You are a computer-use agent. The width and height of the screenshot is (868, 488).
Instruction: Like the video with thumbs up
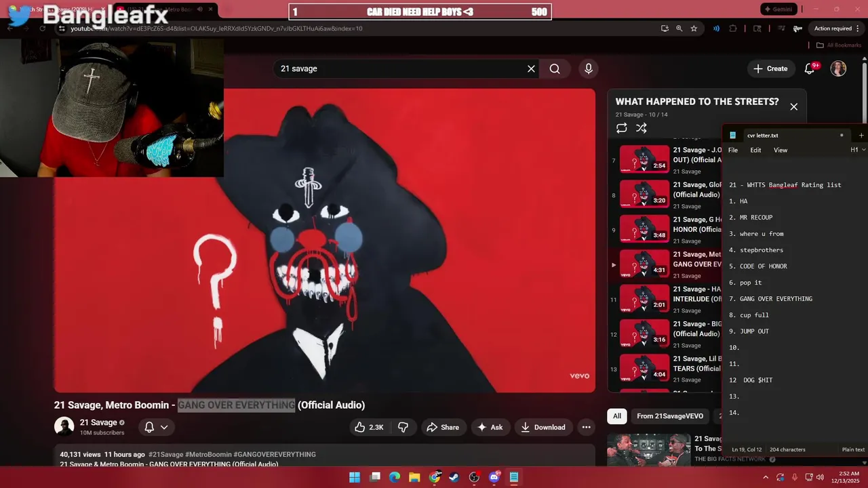(368, 427)
